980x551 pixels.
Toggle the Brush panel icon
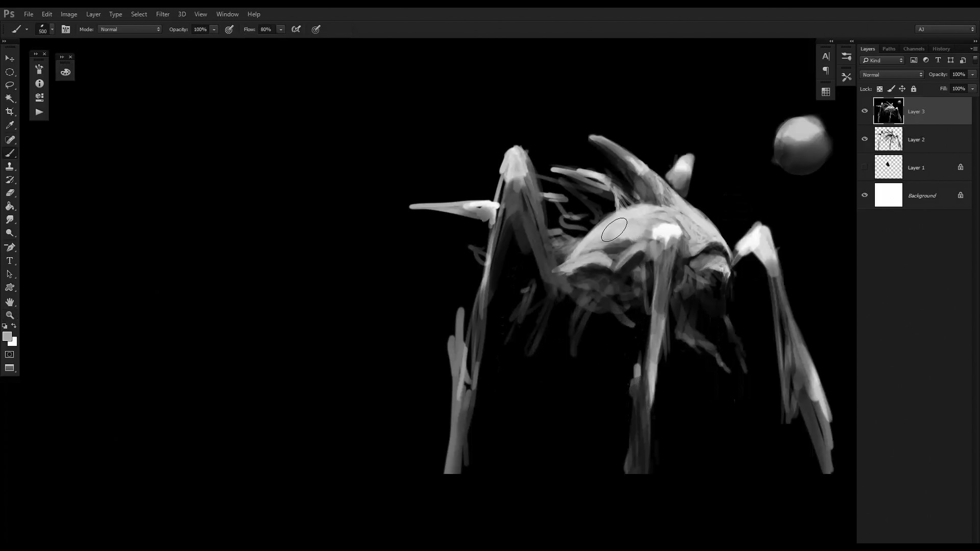pos(66,30)
